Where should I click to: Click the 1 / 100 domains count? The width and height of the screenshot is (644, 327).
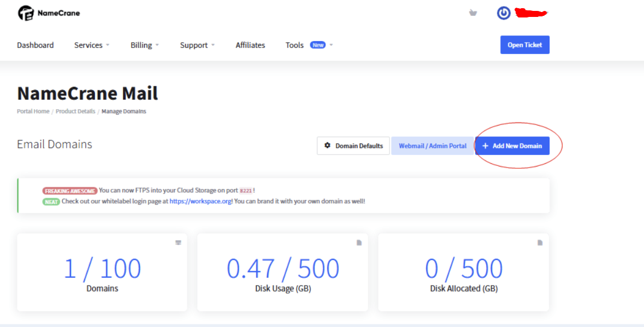pos(102,269)
